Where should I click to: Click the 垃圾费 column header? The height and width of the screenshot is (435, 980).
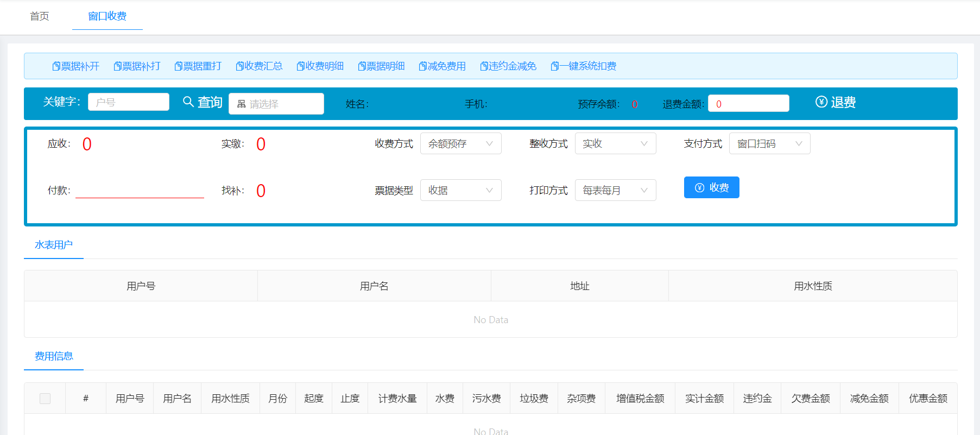534,399
